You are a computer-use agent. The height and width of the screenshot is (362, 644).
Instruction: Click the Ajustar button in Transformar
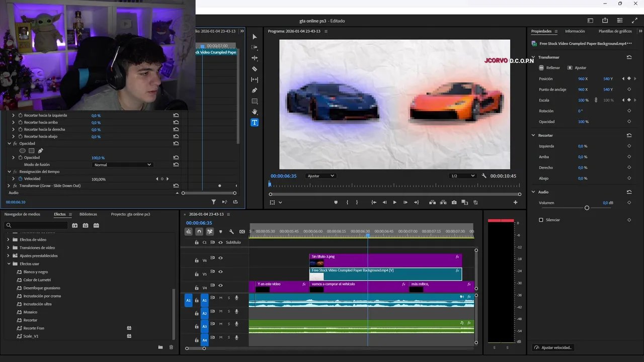(577, 68)
